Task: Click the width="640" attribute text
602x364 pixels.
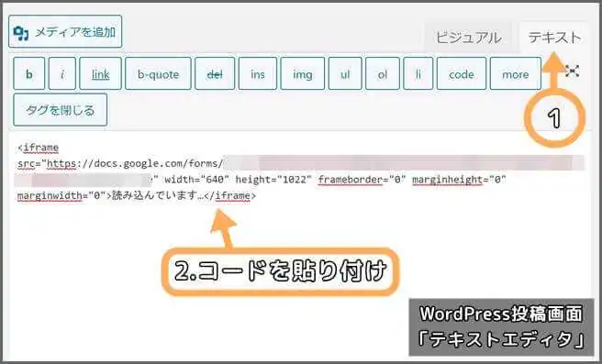Action: coord(197,180)
